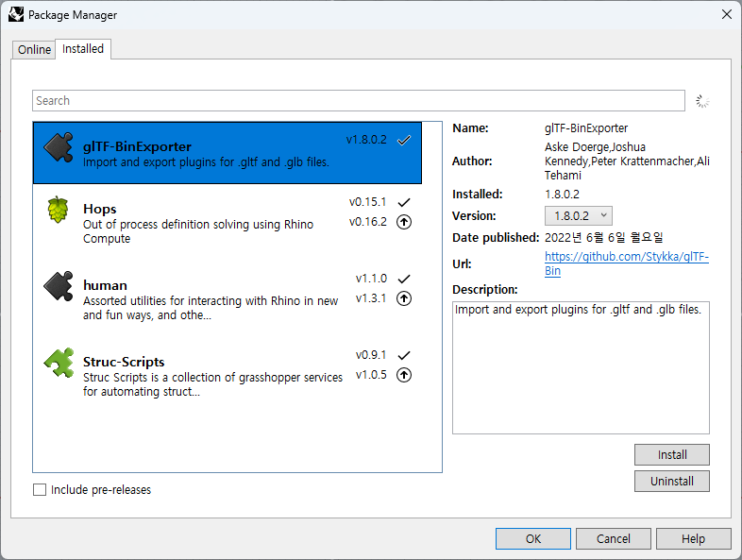The height and width of the screenshot is (560, 742).
Task: Click the Hops v0.16.2 update arrow icon
Action: click(404, 222)
